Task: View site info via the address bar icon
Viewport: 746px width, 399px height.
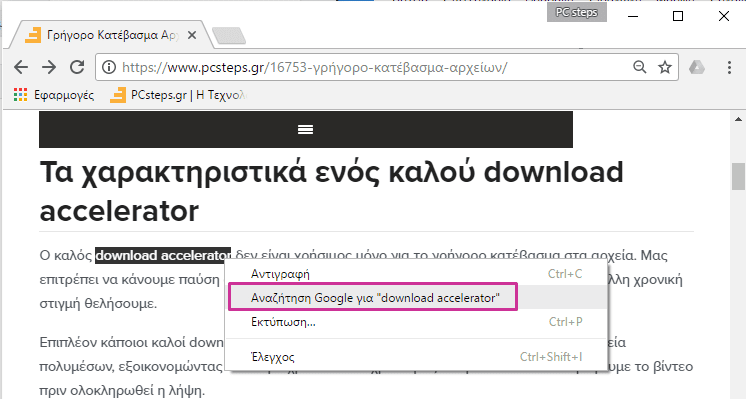Action: tap(109, 67)
